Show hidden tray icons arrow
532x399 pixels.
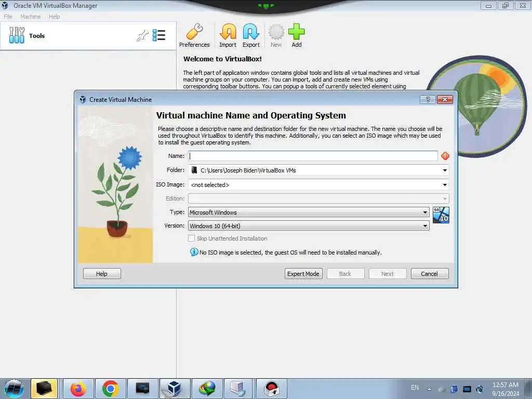click(x=430, y=389)
